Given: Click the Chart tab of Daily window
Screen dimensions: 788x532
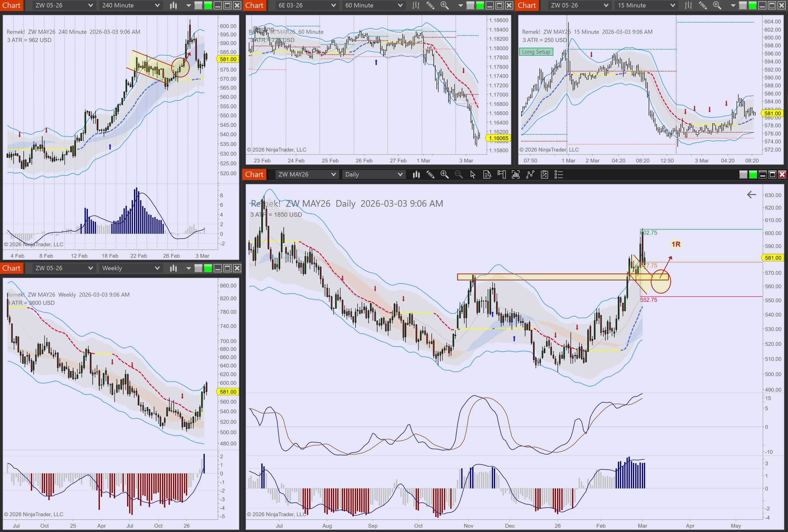Looking at the screenshot, I should 254,175.
